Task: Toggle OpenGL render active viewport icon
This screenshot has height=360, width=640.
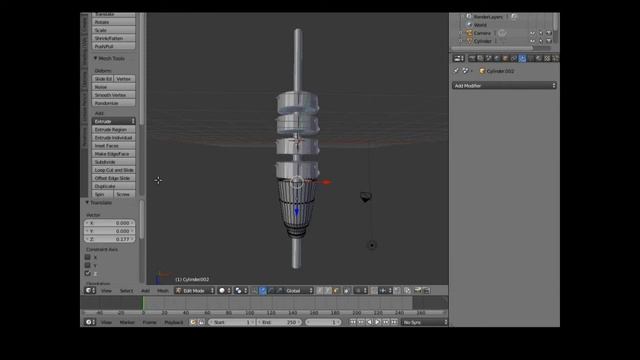Action: point(418,291)
